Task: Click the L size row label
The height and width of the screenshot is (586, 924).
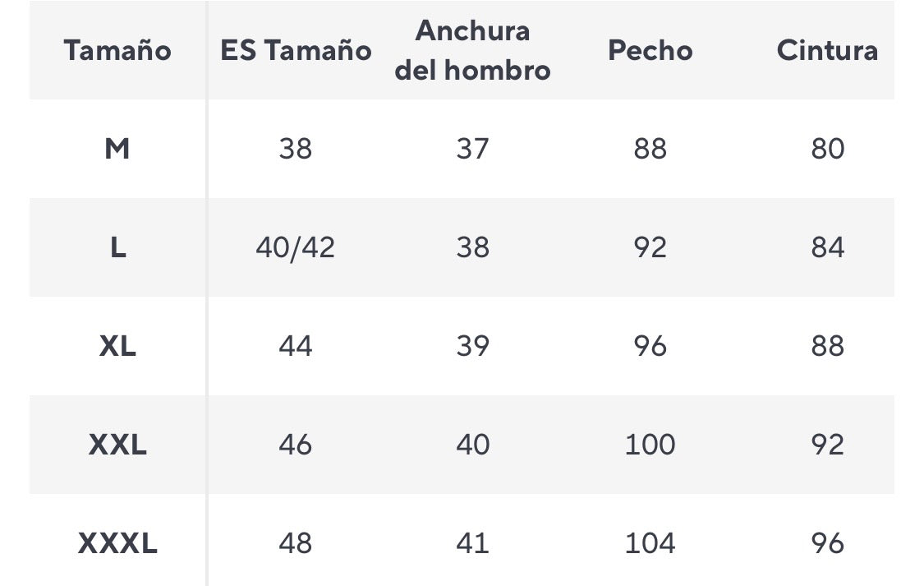Action: point(117,247)
